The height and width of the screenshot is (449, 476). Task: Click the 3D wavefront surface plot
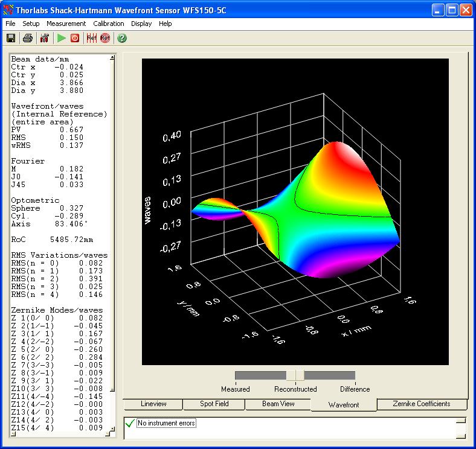[295, 212]
